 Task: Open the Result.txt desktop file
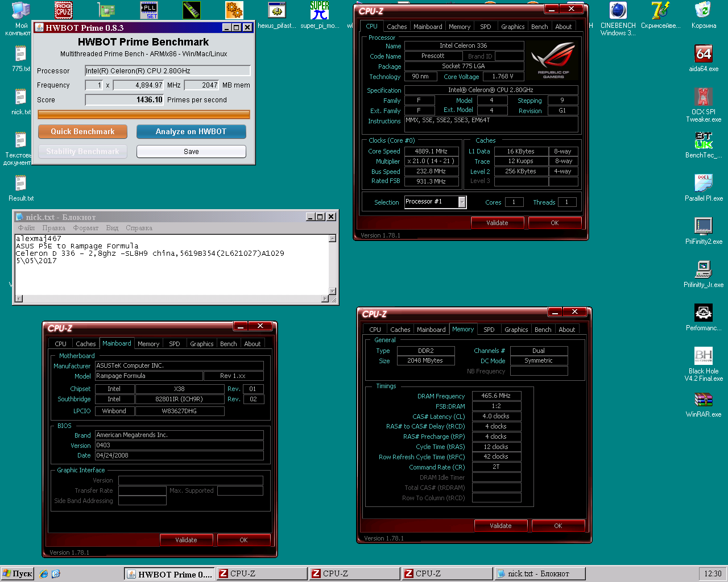[21, 188]
